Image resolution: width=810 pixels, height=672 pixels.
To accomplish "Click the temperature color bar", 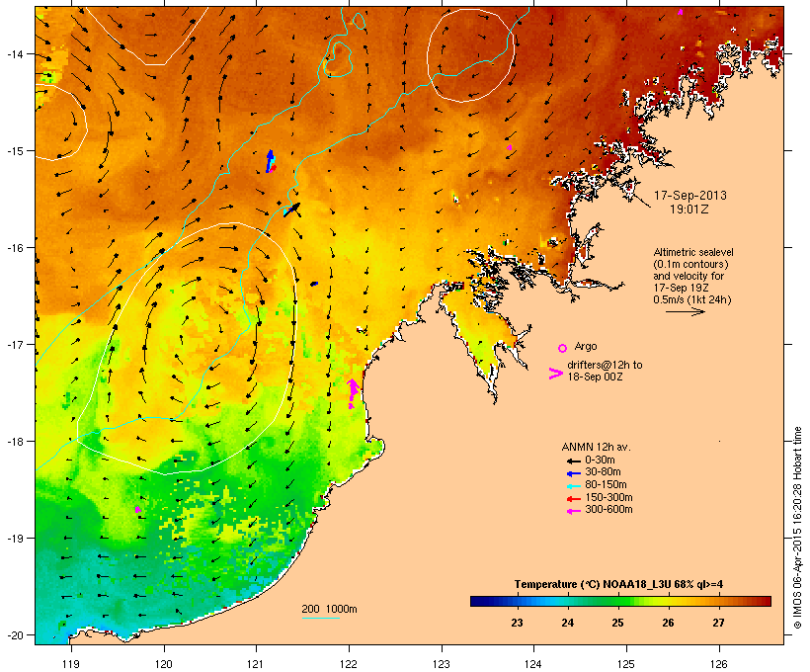I will (x=620, y=601).
